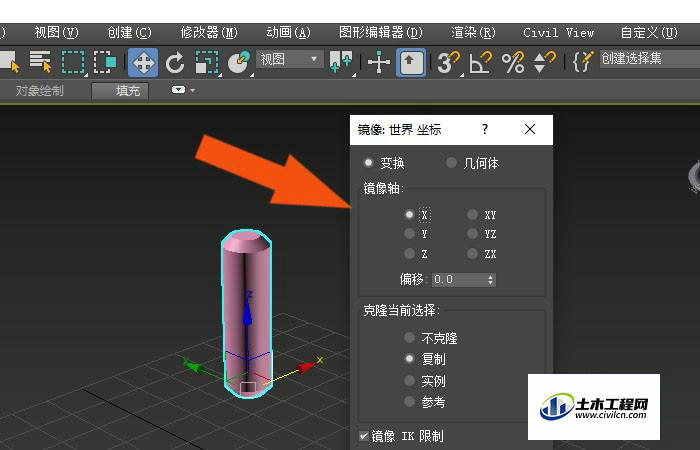Activate Select and Move tool
The height and width of the screenshot is (450, 700).
(x=143, y=62)
